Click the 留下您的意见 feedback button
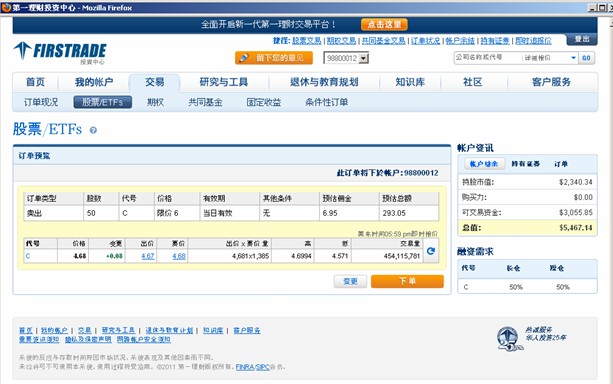This screenshot has width=613, height=384. (274, 58)
